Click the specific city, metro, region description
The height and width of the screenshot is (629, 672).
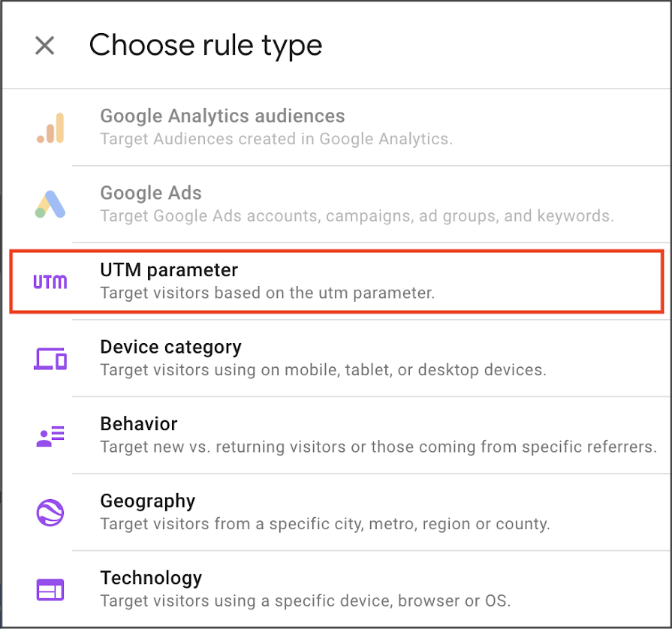click(x=325, y=524)
